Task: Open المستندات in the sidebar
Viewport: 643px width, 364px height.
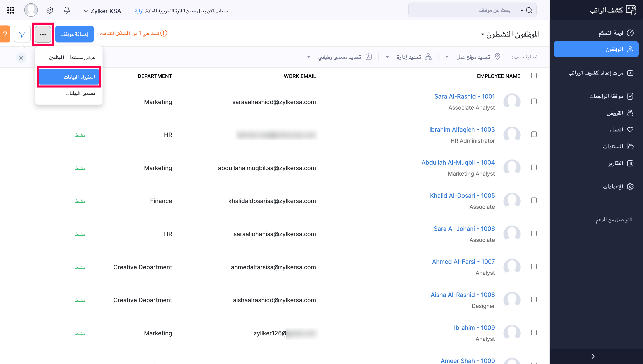Action: [x=617, y=146]
